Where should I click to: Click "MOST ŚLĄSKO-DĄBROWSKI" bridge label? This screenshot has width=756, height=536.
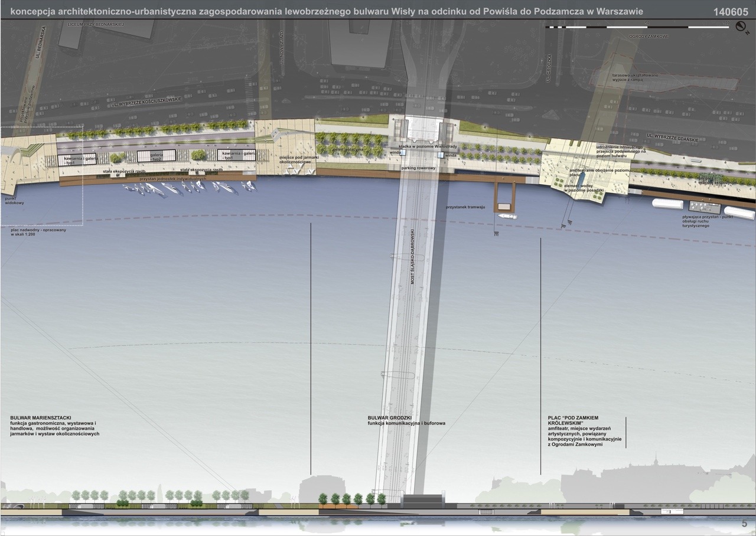tap(413, 257)
